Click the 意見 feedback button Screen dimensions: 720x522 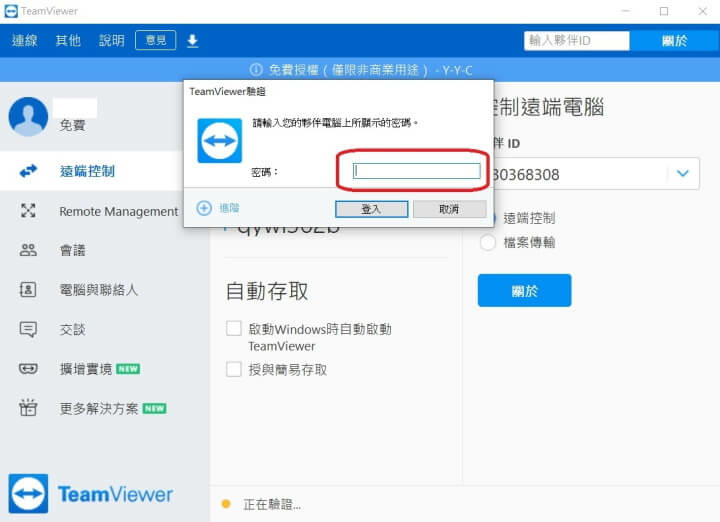coord(156,40)
